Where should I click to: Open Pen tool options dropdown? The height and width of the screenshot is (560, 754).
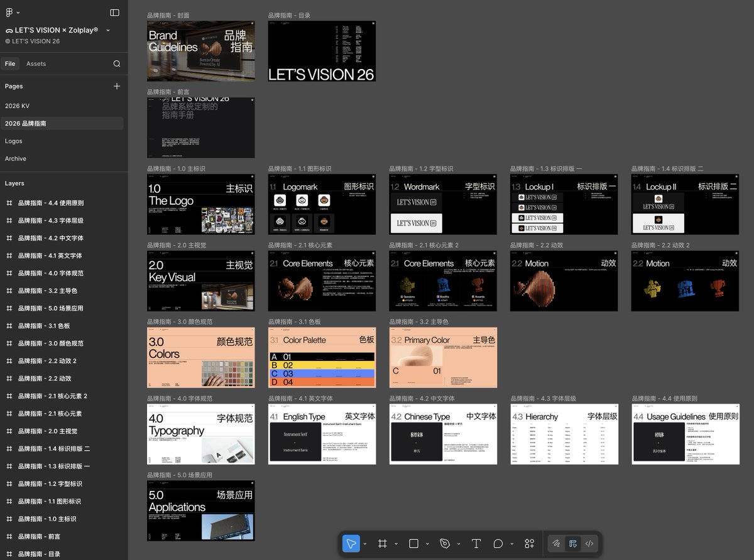coord(459,544)
